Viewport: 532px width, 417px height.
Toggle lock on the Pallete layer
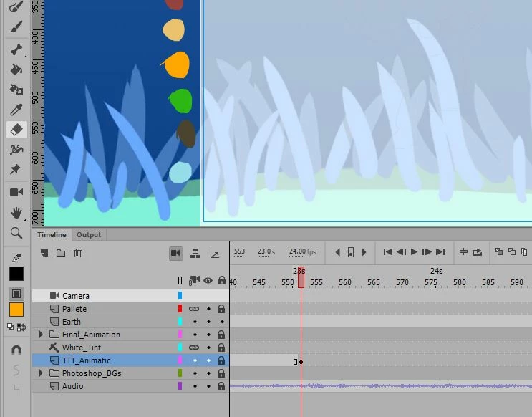(221, 309)
